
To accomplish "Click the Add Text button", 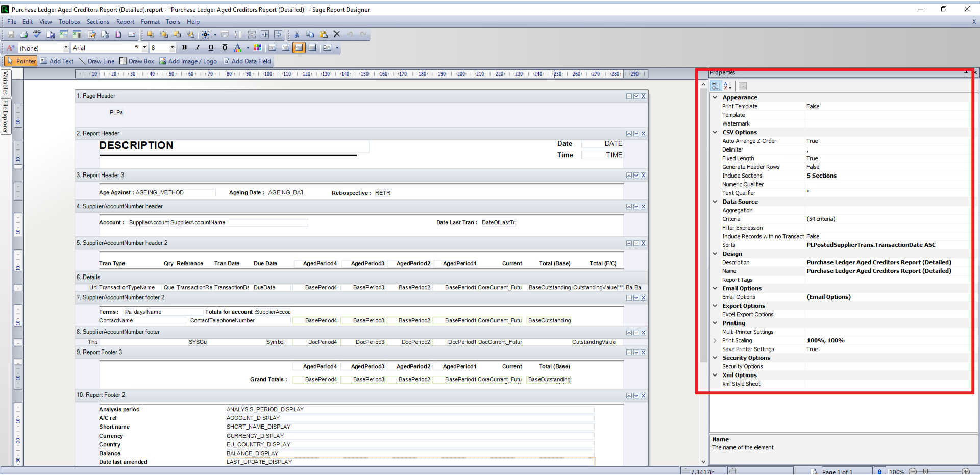I will tap(57, 61).
